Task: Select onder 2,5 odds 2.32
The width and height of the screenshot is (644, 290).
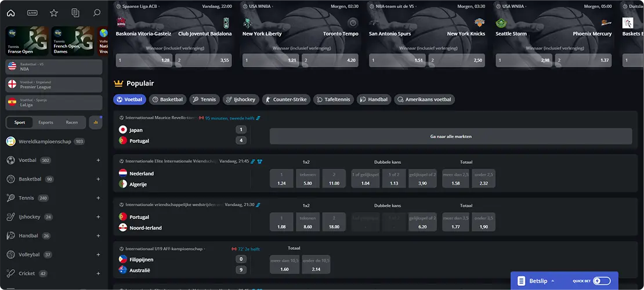Action: pos(483,178)
